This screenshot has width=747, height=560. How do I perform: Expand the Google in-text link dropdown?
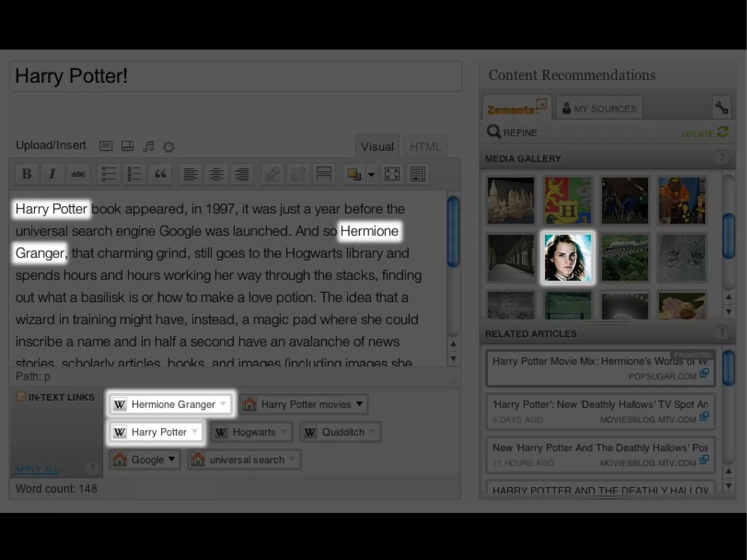click(x=171, y=459)
